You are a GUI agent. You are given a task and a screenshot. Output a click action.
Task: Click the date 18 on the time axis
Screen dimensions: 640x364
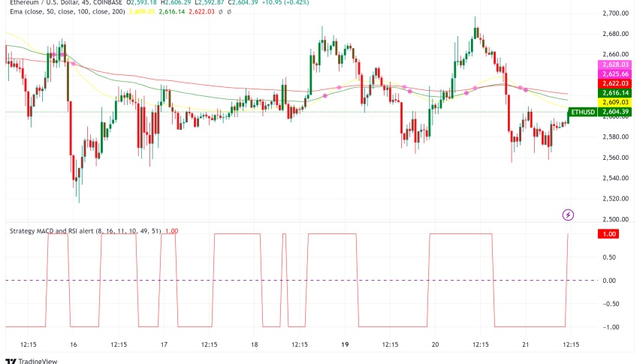(x=255, y=344)
